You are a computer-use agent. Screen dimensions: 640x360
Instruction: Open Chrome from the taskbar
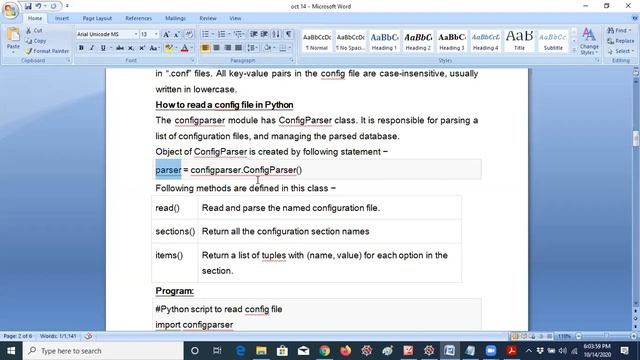click(324, 351)
